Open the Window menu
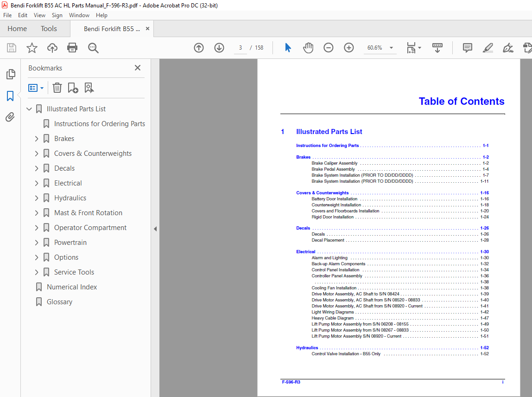The image size is (532, 397). pos(79,15)
